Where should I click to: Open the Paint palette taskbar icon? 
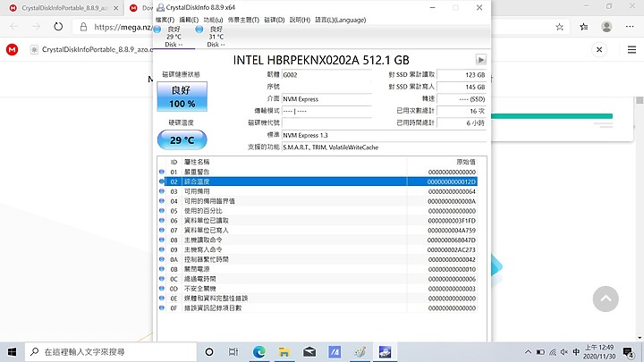point(360,352)
